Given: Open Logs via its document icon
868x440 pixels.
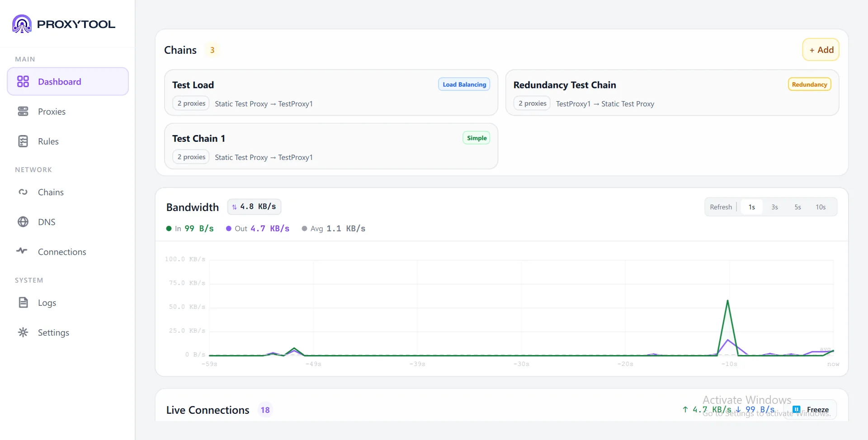Looking at the screenshot, I should pos(23,302).
